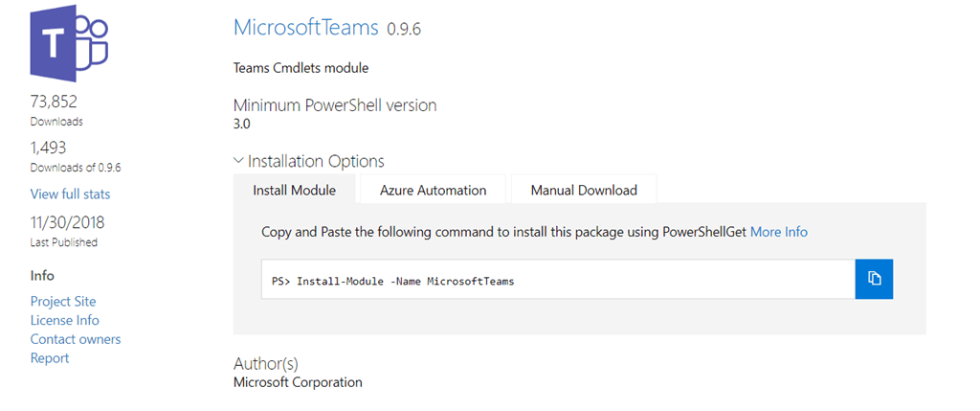Click the Microsoft Teams logo icon

coord(69,48)
